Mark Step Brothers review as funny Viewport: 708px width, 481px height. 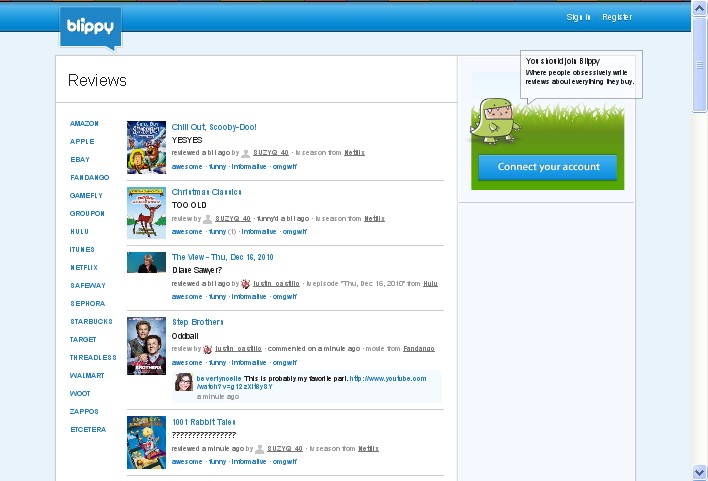pos(217,363)
